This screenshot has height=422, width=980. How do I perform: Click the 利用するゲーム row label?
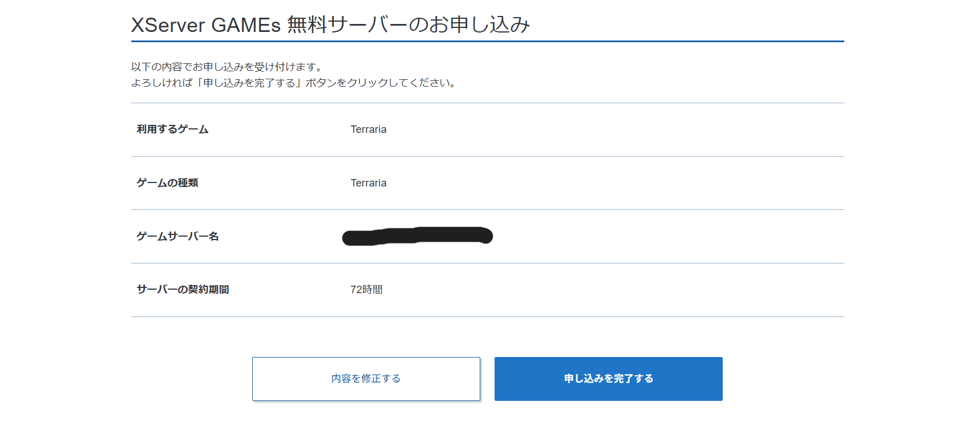coord(172,129)
